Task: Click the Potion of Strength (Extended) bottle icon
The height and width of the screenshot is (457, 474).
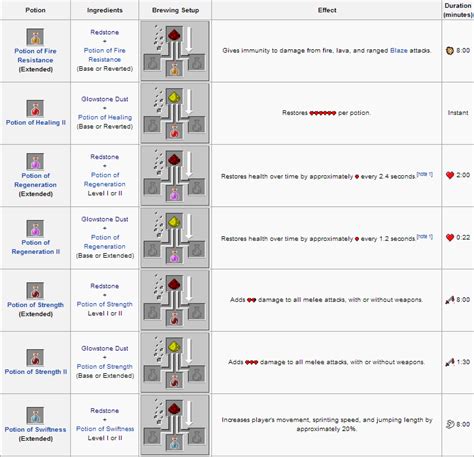Action: click(x=35, y=291)
